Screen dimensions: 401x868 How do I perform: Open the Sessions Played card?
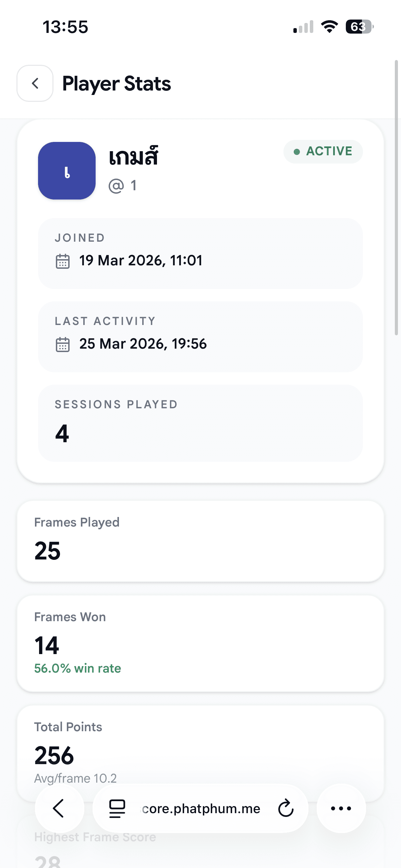click(200, 423)
